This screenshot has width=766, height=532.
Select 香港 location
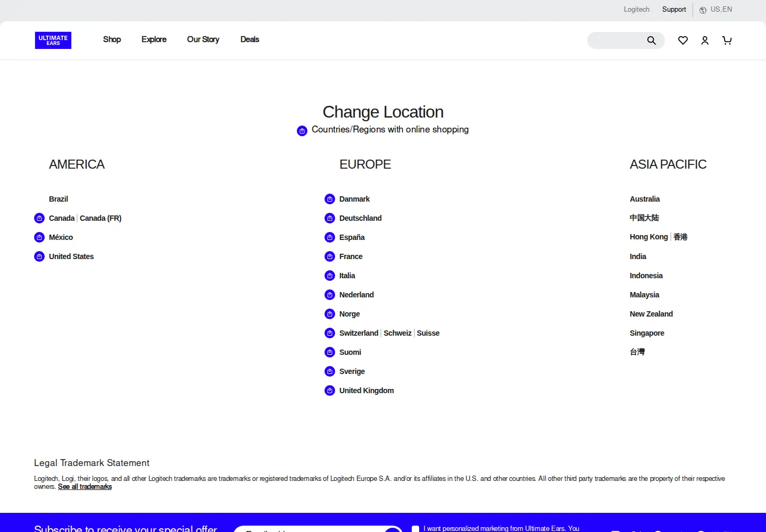680,237
